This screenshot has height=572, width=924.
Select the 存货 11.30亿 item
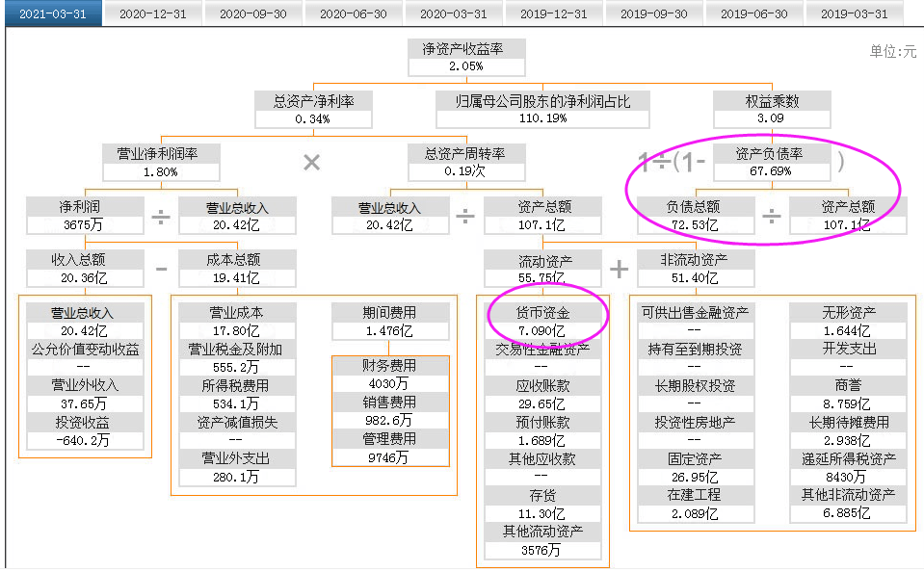(542, 505)
